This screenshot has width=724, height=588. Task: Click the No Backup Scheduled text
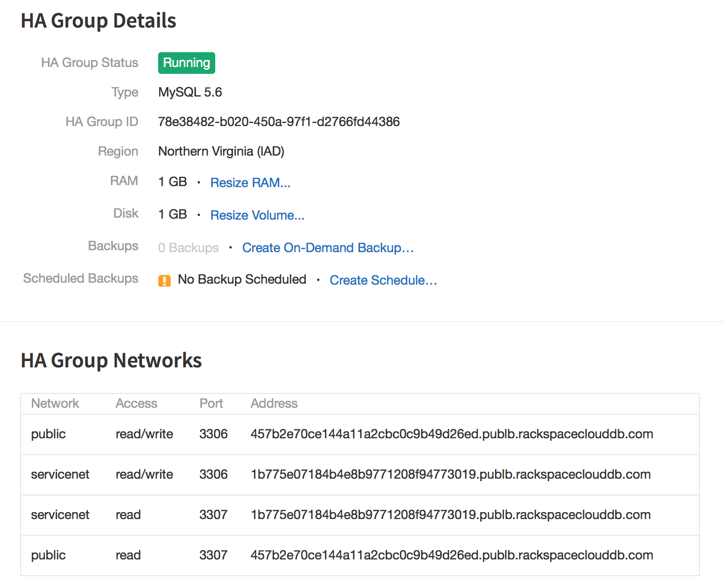(x=242, y=279)
